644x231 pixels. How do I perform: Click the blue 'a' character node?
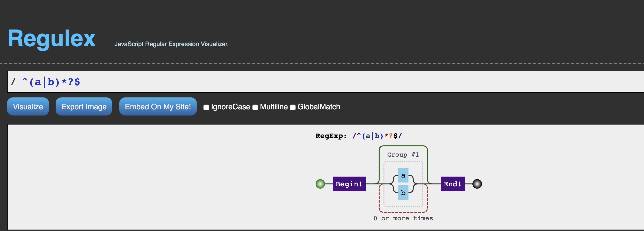(403, 175)
